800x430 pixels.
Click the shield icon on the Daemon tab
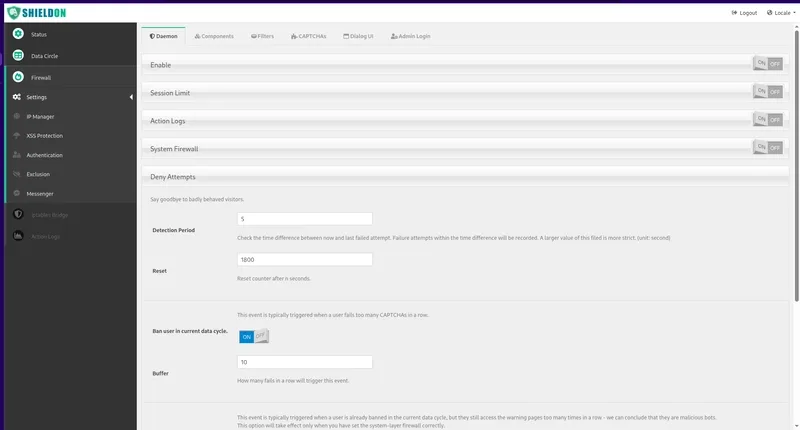(152, 36)
